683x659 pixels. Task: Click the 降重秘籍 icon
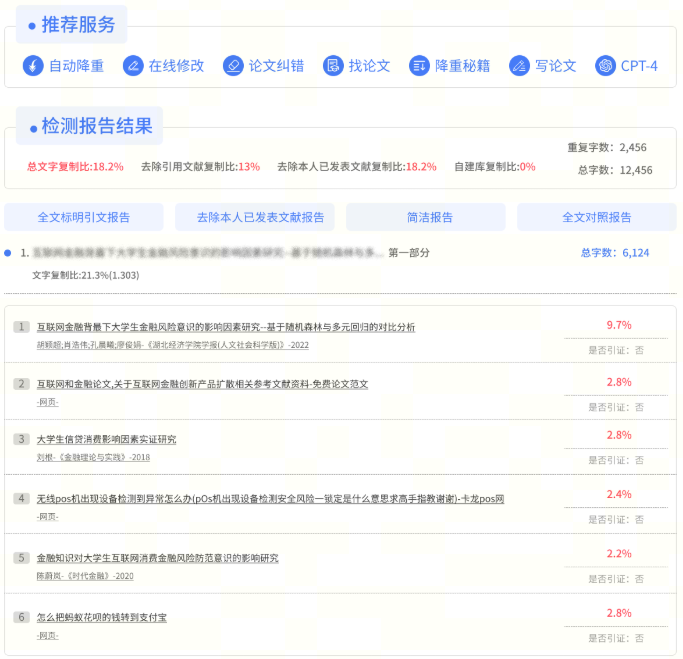coord(419,66)
